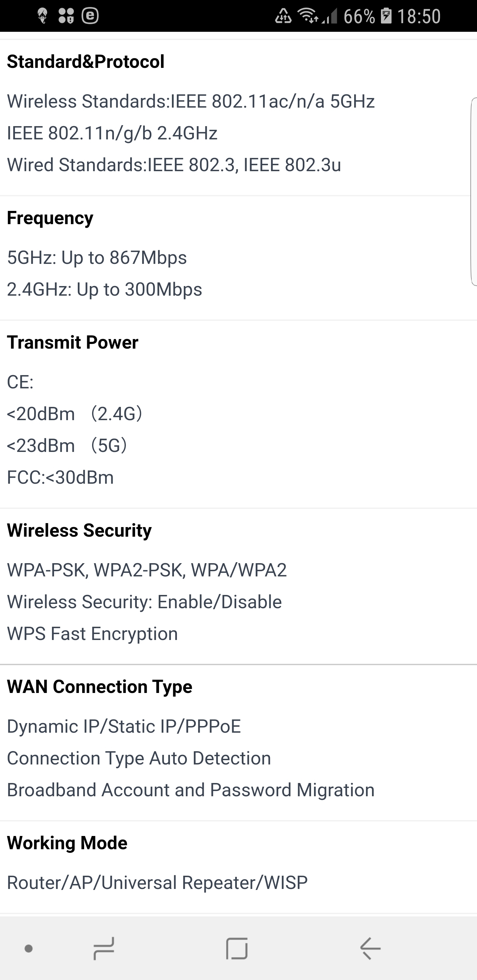Tap the battery status icon
Screen dimensions: 477x980
tap(386, 16)
